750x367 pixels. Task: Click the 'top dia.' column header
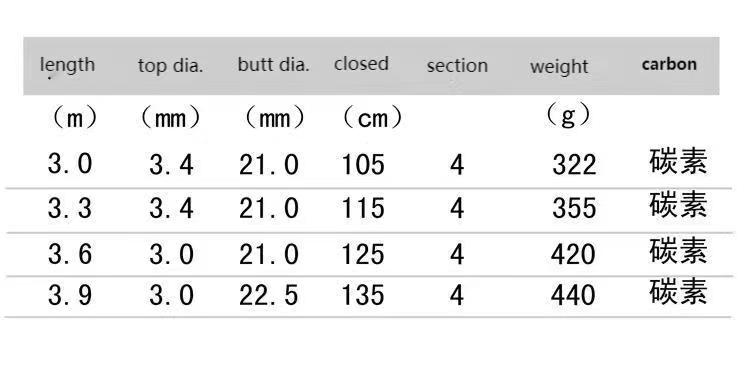171,66
